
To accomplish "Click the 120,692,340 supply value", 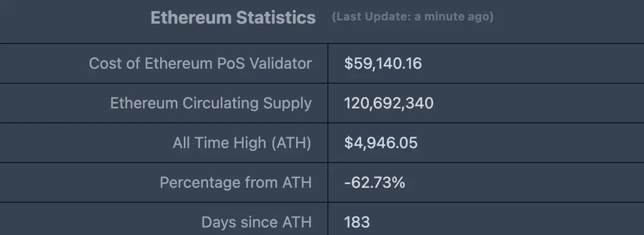I will point(389,103).
